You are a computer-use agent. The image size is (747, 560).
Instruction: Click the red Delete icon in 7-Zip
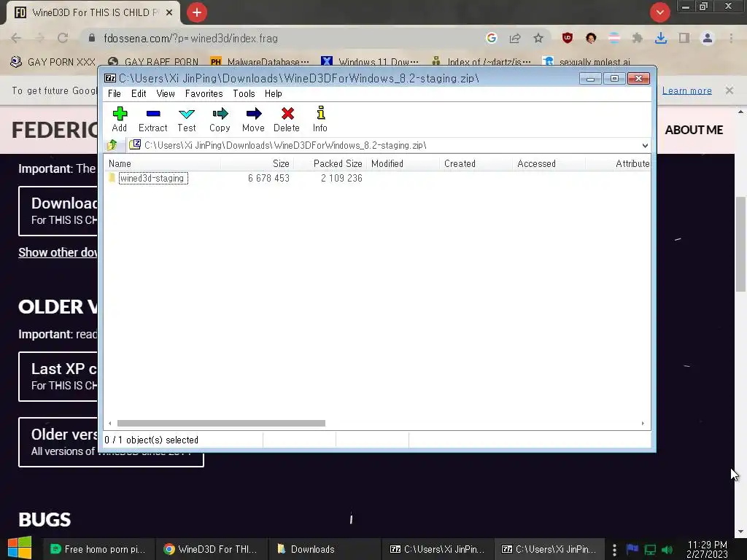point(287,114)
